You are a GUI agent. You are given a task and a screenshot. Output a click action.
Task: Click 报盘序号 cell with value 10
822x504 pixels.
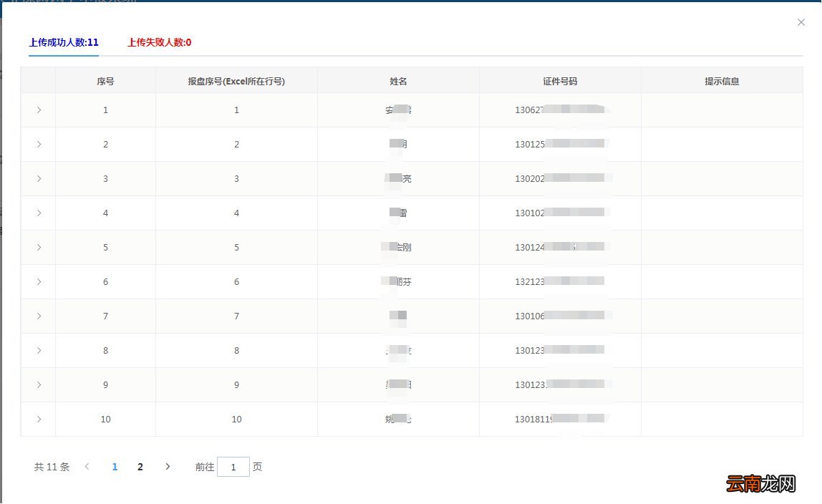(236, 419)
